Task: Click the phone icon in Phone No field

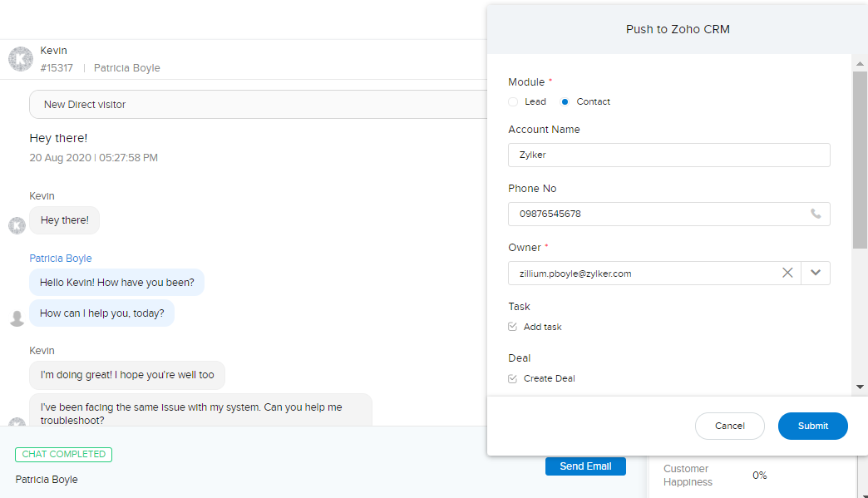Action: 816,214
